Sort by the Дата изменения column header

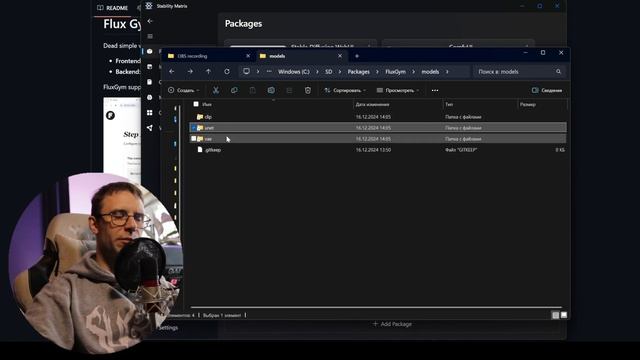click(x=372, y=104)
